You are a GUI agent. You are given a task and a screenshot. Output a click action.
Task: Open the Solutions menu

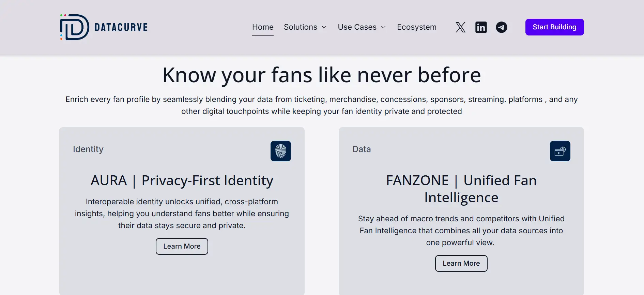[x=301, y=27]
